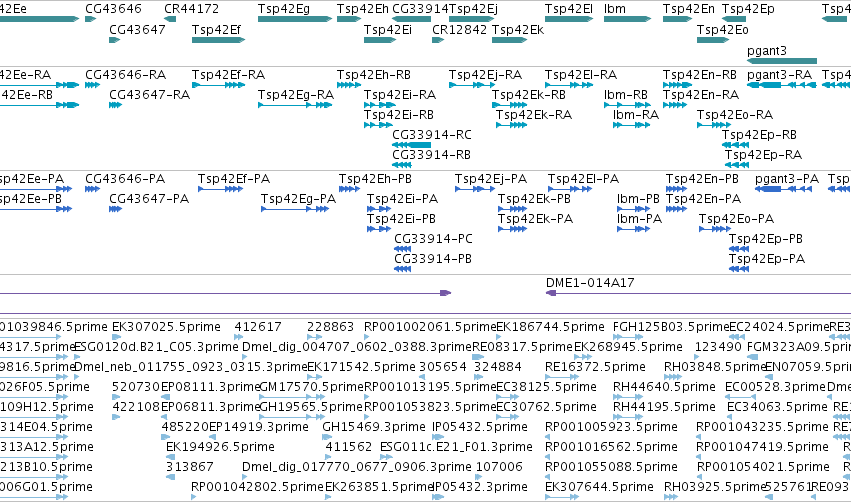
Task: Click the CG43646 gene label
Action: coord(113,9)
